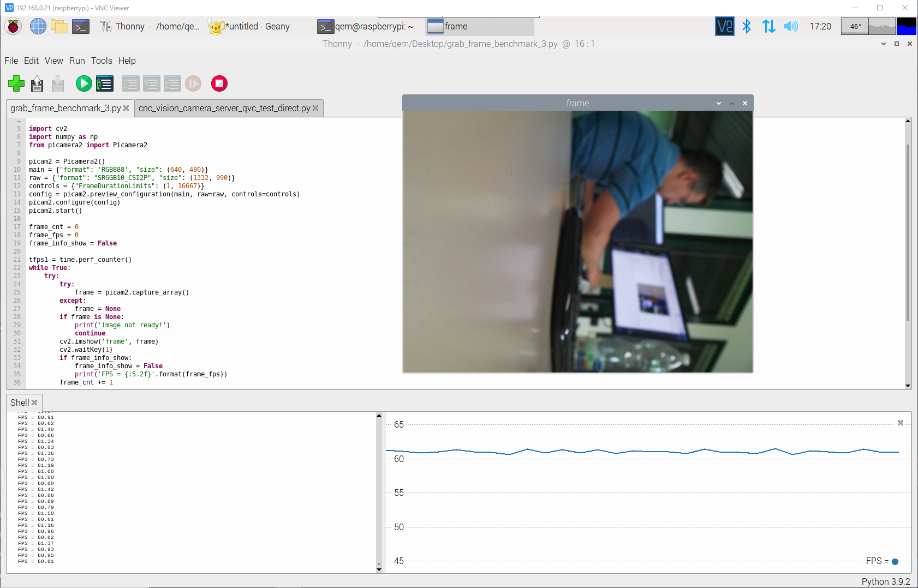Launch the web browser globe icon

point(38,26)
